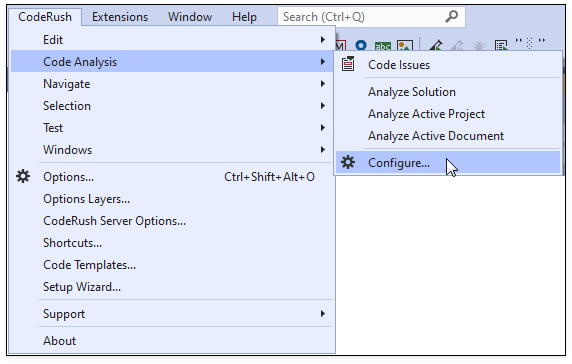This screenshot has height=364, width=572.
Task: Click the blue circle toolbar icon
Action: [x=361, y=45]
